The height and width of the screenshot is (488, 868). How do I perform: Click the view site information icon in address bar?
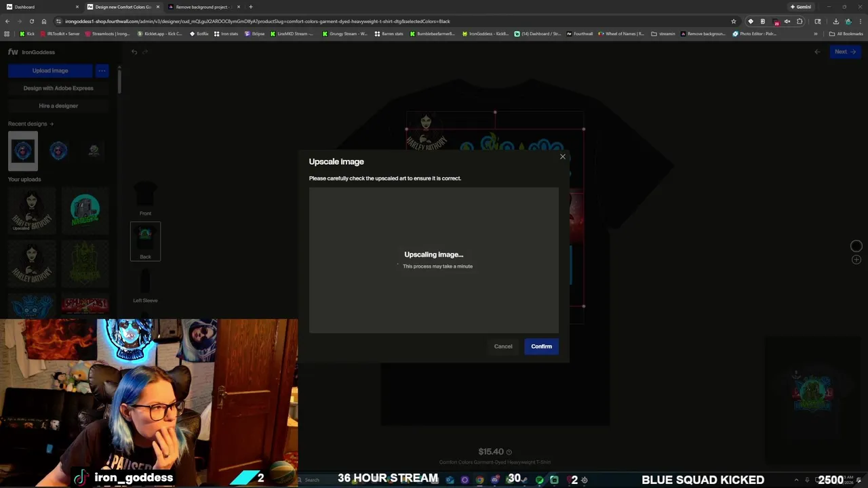58,21
